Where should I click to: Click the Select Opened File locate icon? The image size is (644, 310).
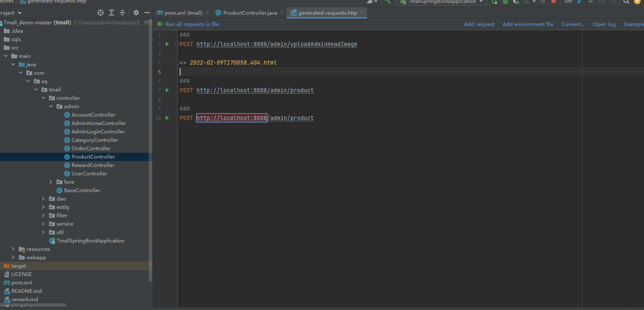click(x=100, y=13)
